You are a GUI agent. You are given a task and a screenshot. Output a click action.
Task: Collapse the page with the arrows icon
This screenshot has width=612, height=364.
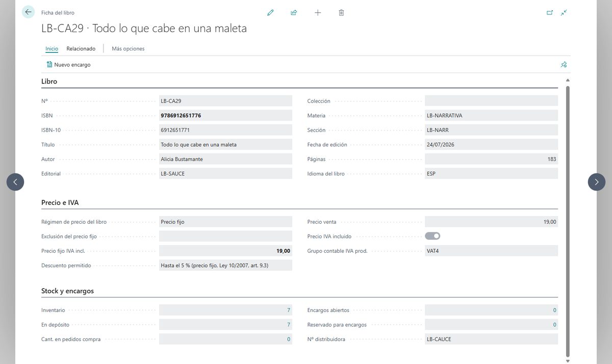(564, 13)
